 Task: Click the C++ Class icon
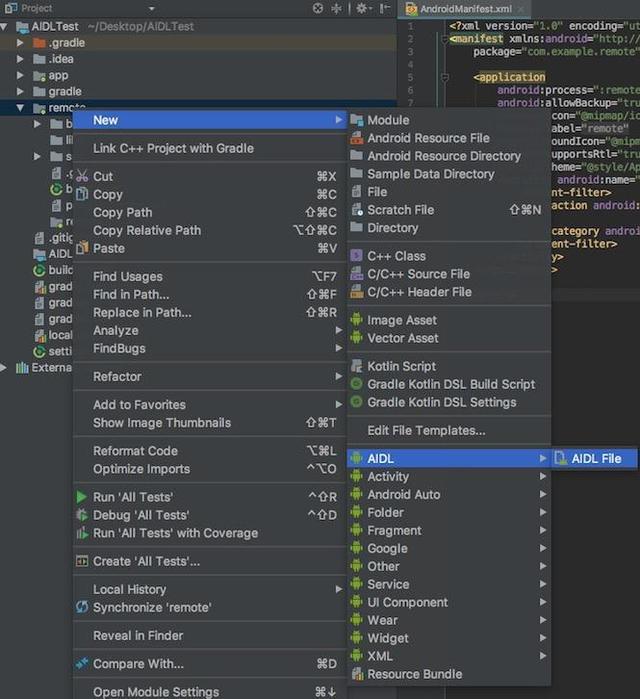pos(357,256)
